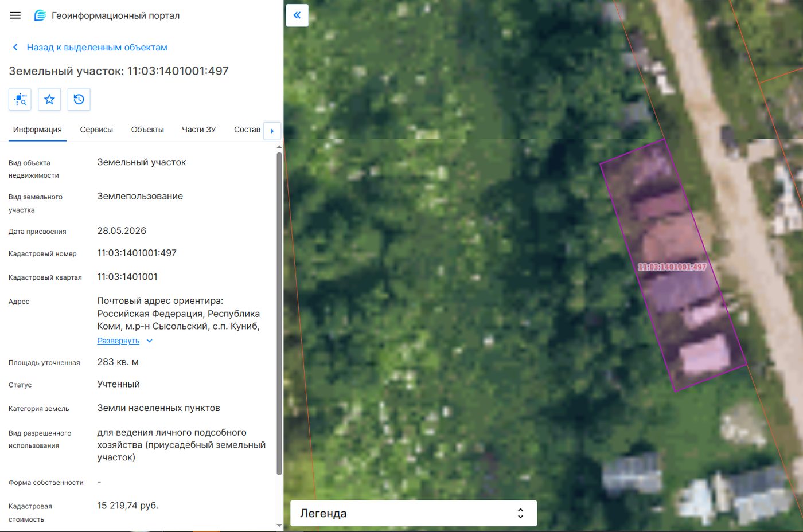This screenshot has width=803, height=532.
Task: Open the history clock icon
Action: coord(79,99)
